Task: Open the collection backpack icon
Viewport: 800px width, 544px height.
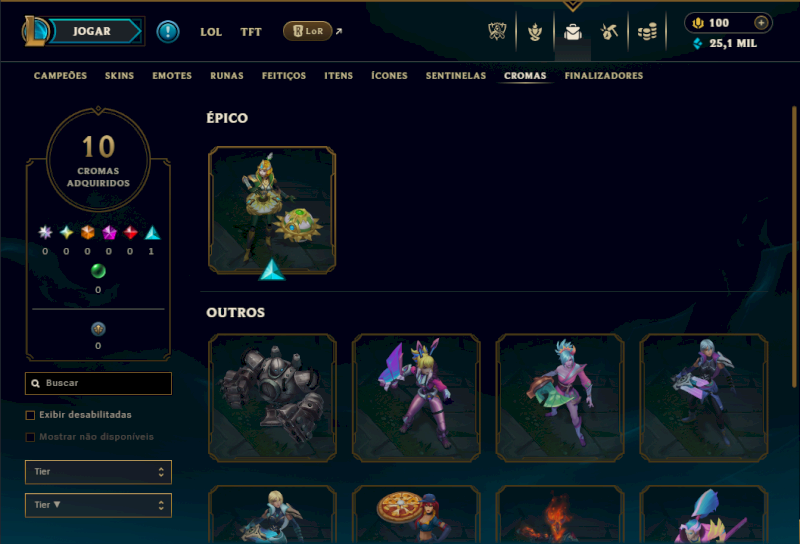Action: pyautogui.click(x=572, y=32)
